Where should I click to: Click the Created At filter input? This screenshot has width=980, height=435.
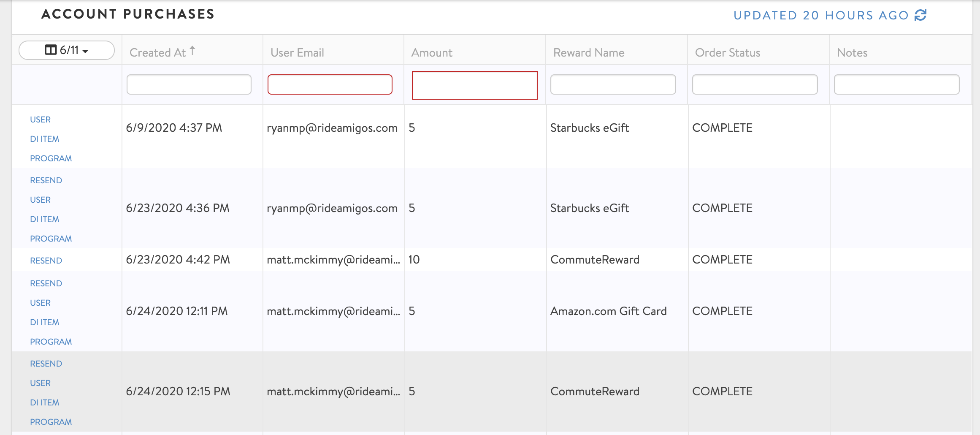(189, 84)
